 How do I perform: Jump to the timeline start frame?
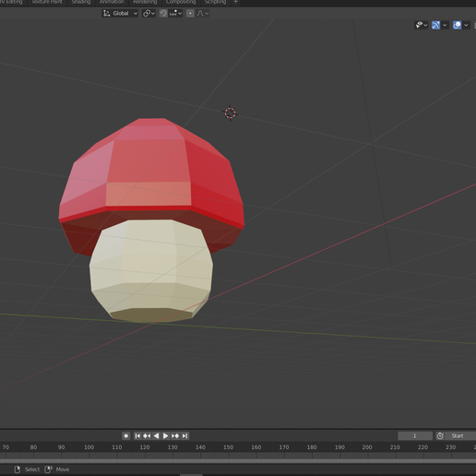coord(137,435)
